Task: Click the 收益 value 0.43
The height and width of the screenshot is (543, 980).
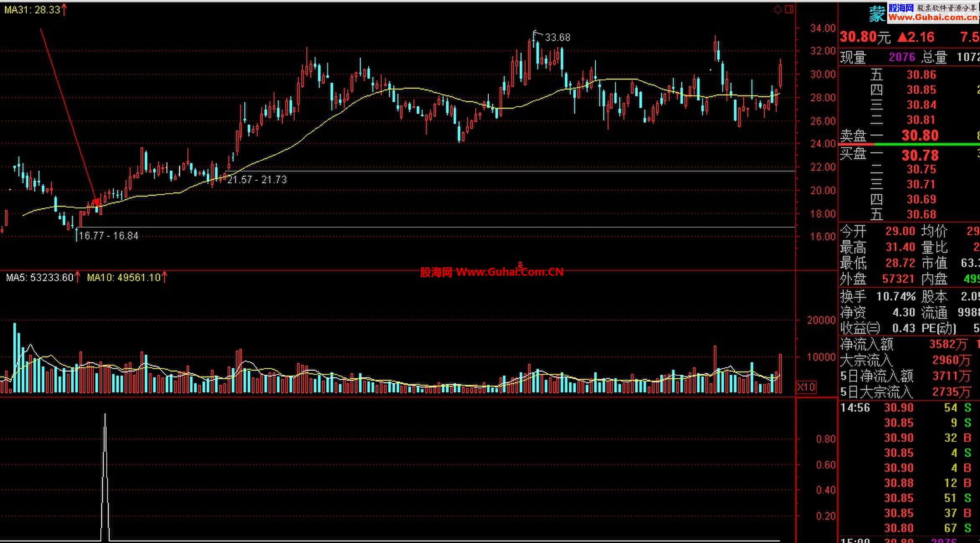Action: (x=904, y=328)
